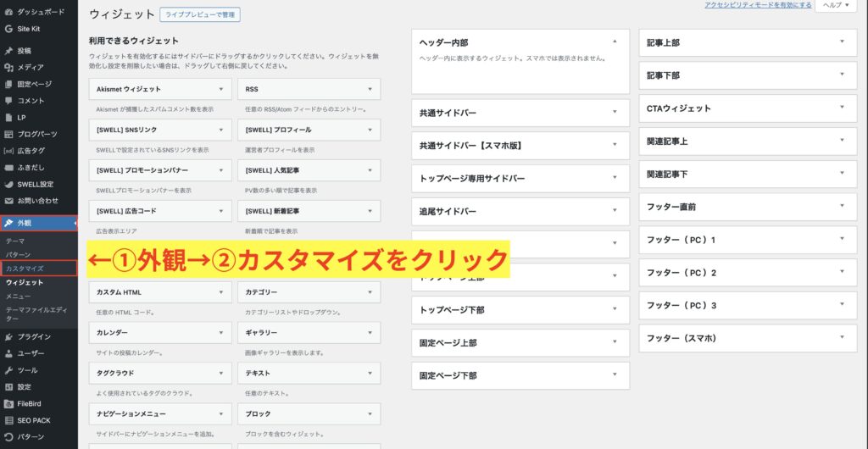This screenshot has height=449, width=868.
Task: Open posts via the pushpin icon
Action: (x=8, y=51)
